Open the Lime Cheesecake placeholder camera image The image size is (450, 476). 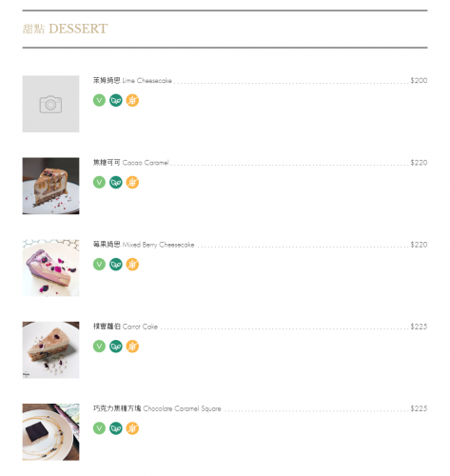[50, 104]
